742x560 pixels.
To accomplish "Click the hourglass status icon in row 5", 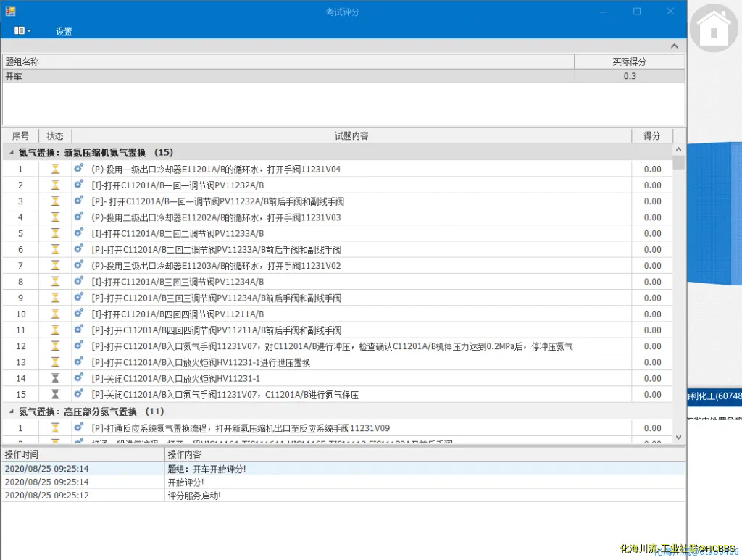I will 55,233.
